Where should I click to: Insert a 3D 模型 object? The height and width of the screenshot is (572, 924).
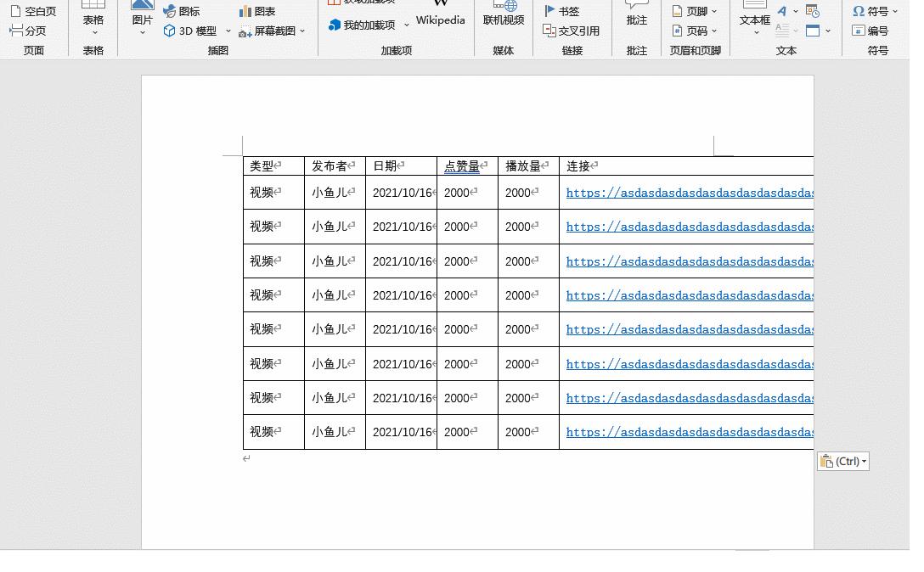[189, 31]
